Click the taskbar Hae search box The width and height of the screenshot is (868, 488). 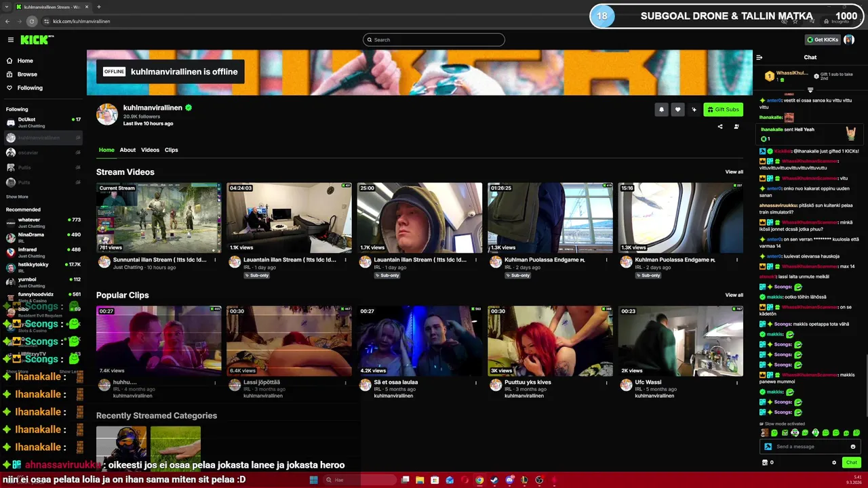tap(359, 480)
